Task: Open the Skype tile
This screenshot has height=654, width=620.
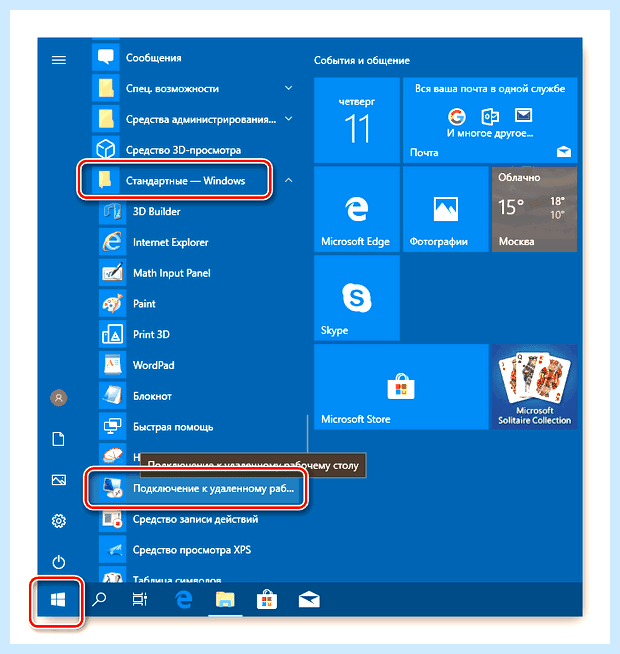Action: pos(357,298)
